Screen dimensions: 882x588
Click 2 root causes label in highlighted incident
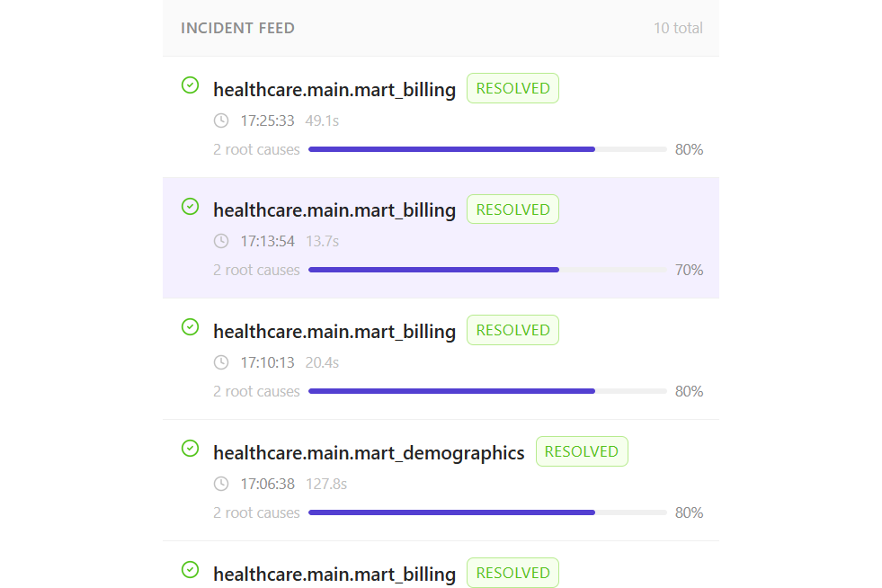(256, 270)
